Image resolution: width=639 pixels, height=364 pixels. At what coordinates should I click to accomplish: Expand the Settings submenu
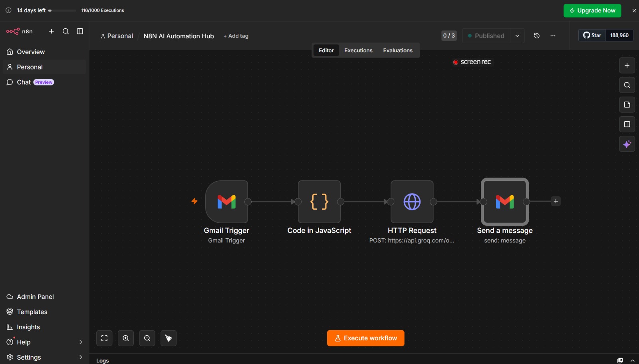point(81,357)
